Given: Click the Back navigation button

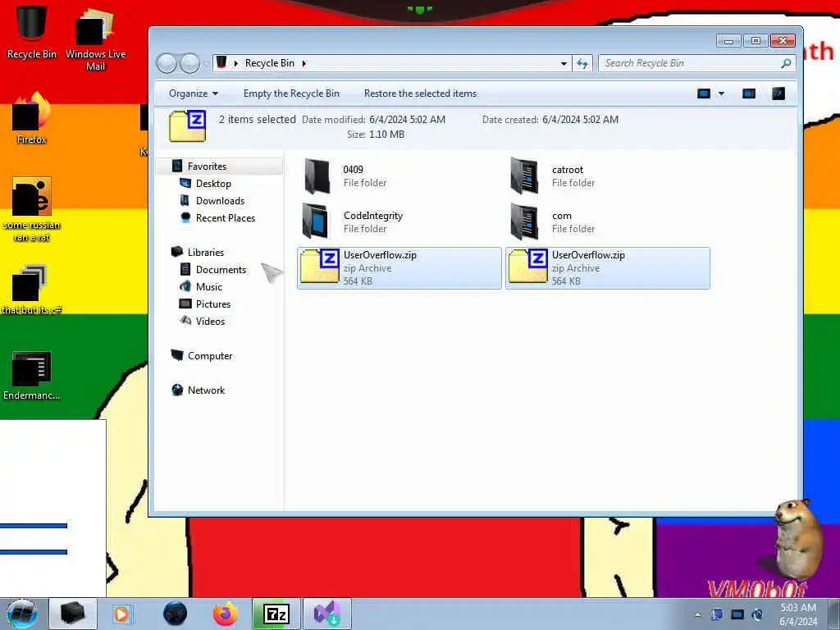Looking at the screenshot, I should [x=167, y=63].
